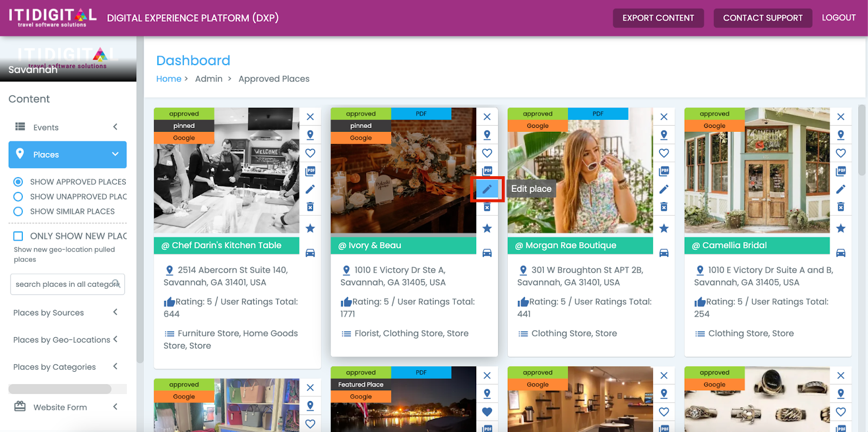This screenshot has height=432, width=868.
Task: Star the Chef Darin's Kitchen Table card
Action: (310, 228)
